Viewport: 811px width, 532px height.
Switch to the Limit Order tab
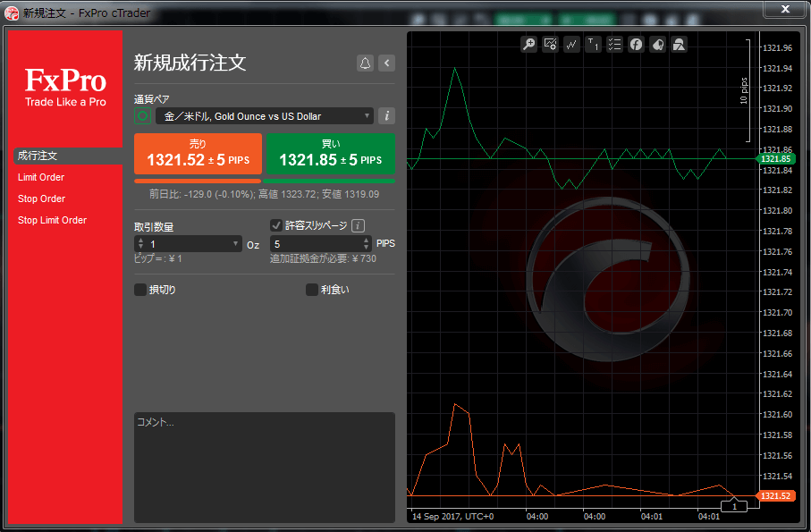point(41,177)
